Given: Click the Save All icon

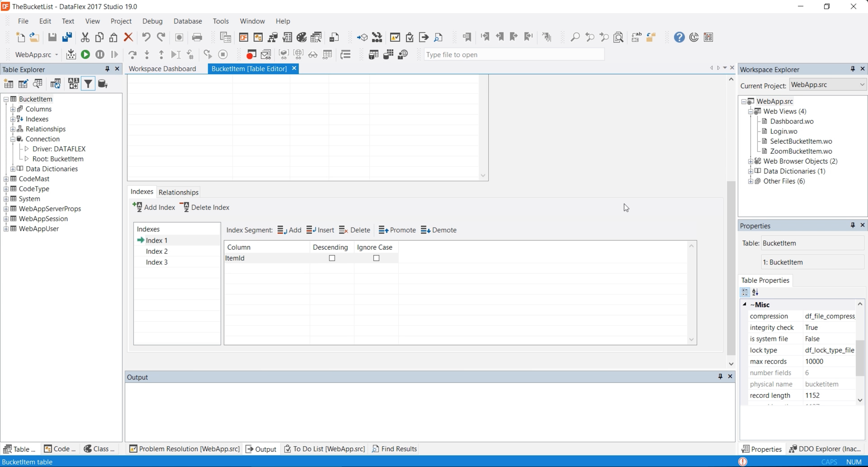Looking at the screenshot, I should 67,37.
